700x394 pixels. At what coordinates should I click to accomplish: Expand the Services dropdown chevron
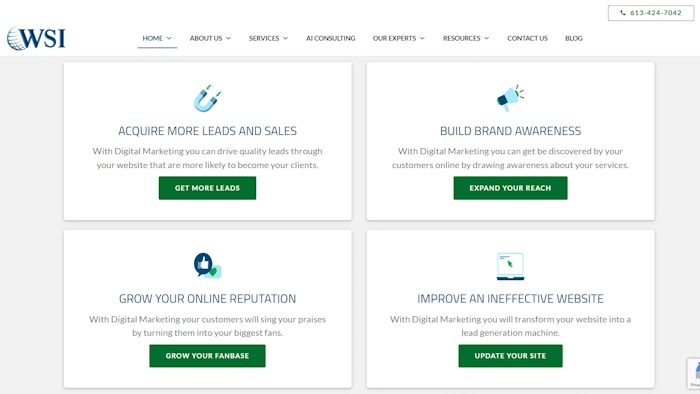click(x=285, y=38)
